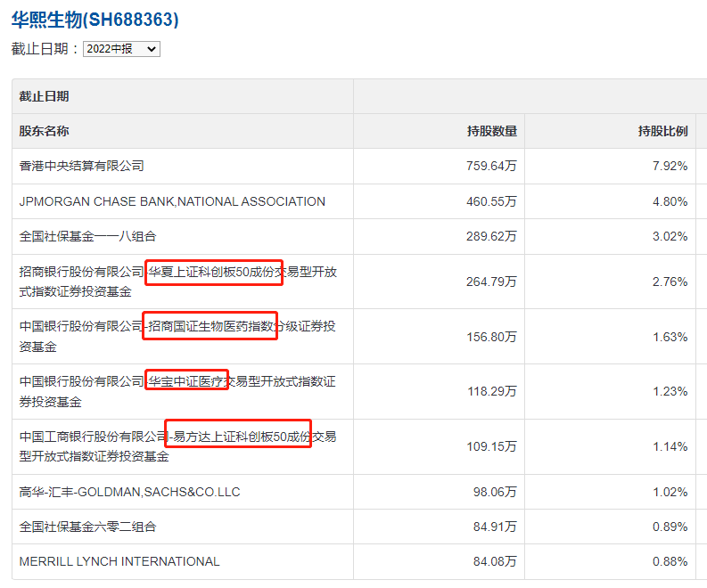Click the 1.63% holding ratio

[670, 337]
